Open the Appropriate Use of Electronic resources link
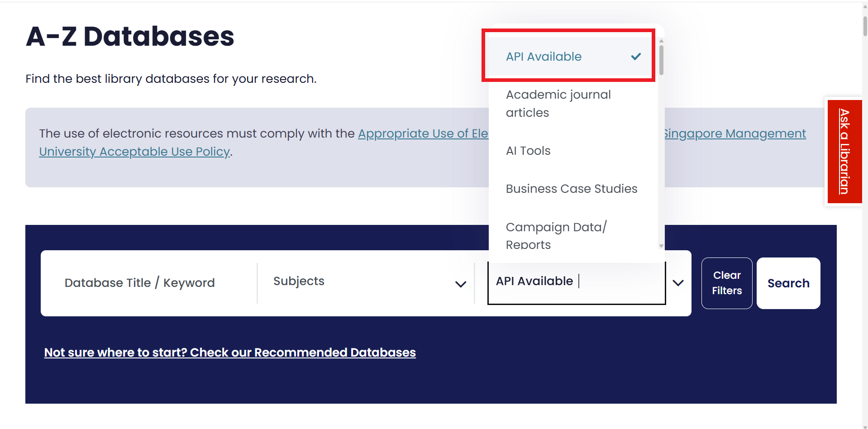Screen dimensions: 868x429 (423, 133)
